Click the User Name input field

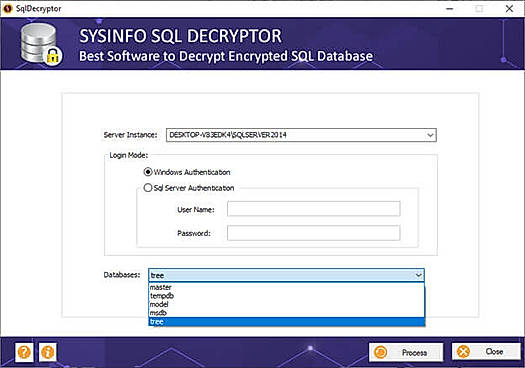(314, 209)
